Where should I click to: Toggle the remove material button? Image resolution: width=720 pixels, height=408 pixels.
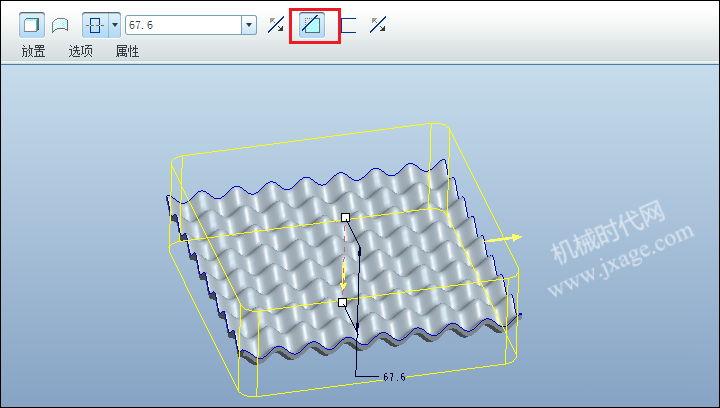tap(312, 25)
